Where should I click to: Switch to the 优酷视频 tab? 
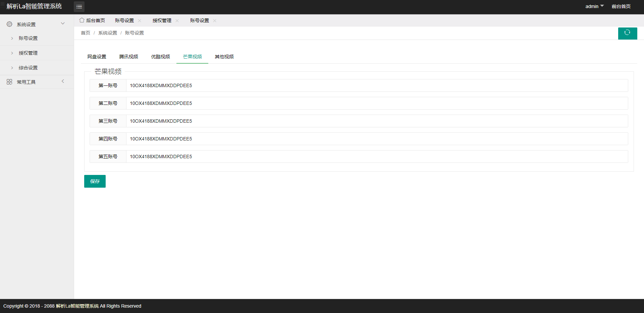coord(160,57)
